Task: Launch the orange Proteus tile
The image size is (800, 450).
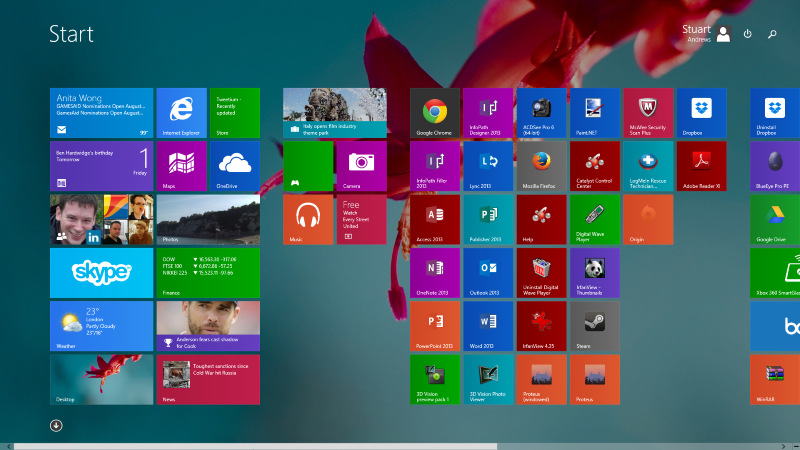Action: (595, 380)
